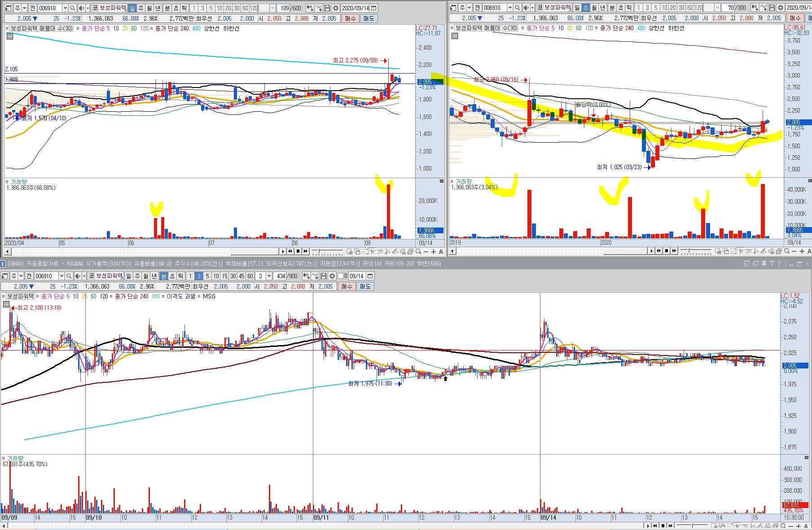Click 매도 sell button in daily chart
The height and width of the screenshot is (530, 812).
click(369, 18)
